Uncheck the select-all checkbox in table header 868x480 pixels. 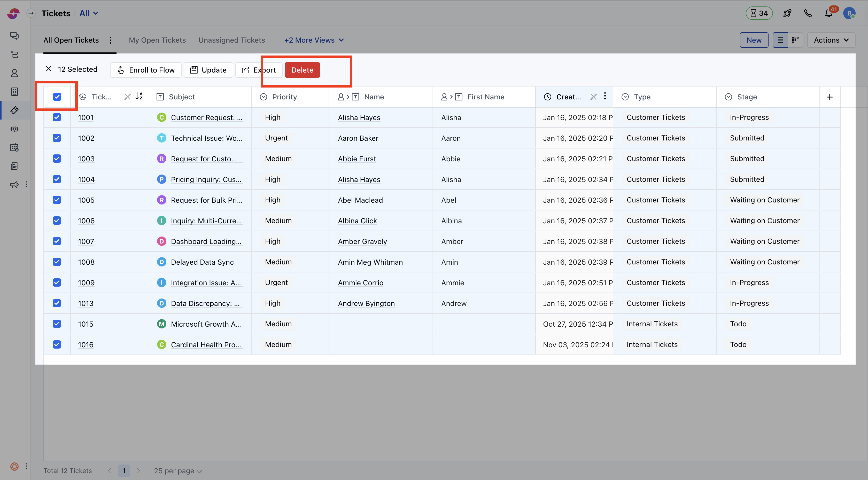(x=57, y=97)
